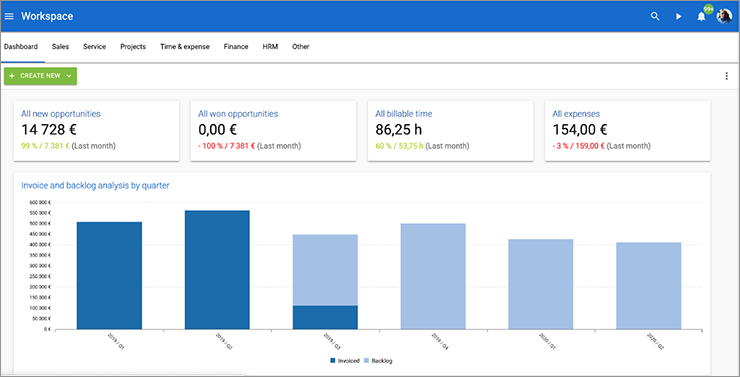
Task: Click the 600 000 € axis label
Action: (40, 202)
